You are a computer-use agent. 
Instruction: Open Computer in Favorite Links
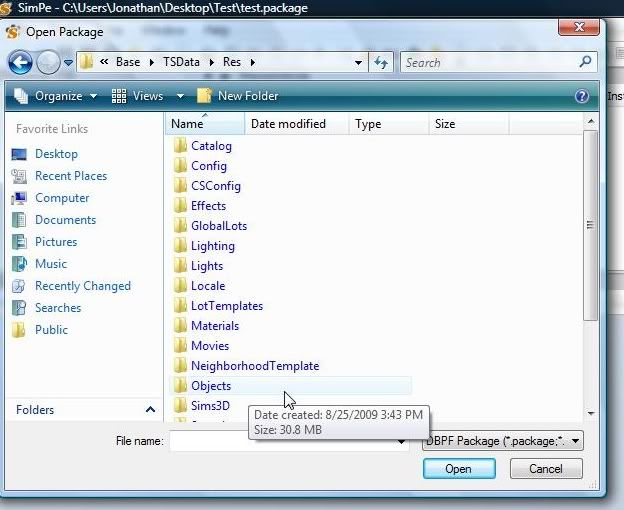62,198
